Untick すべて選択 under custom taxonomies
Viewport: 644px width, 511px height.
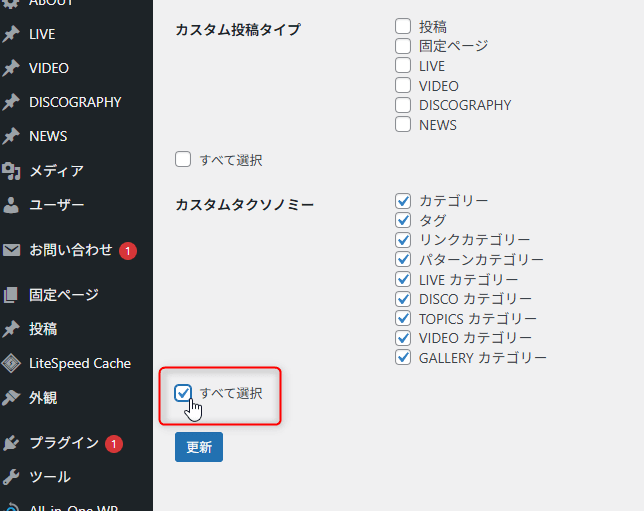pyautogui.click(x=183, y=393)
